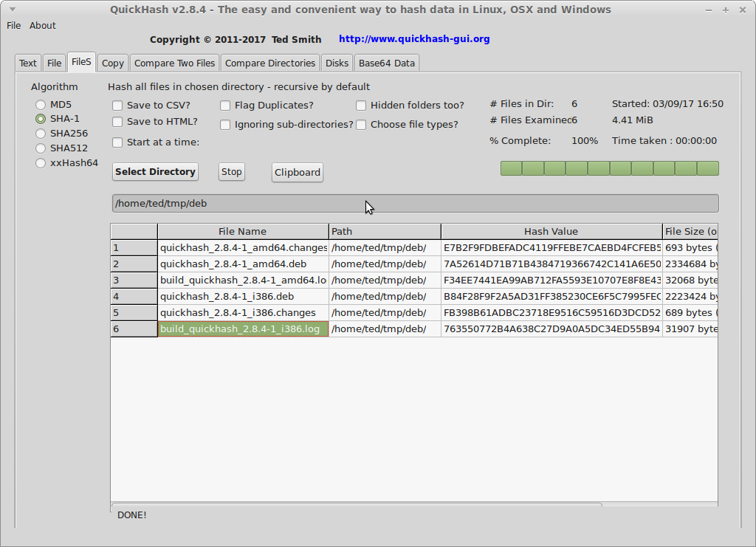Viewport: 756px width, 547px height.
Task: Choose the SHA256 algorithm
Action: tap(41, 133)
